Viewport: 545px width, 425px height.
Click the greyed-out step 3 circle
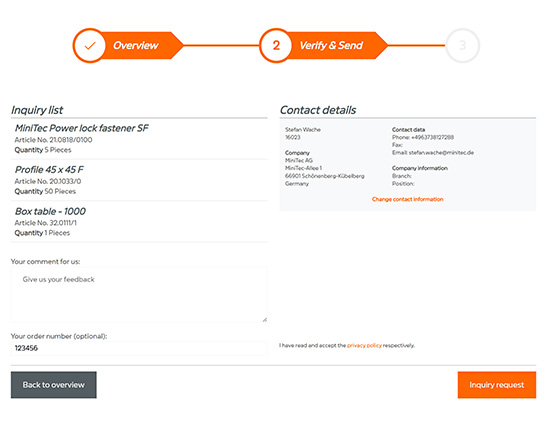click(462, 46)
